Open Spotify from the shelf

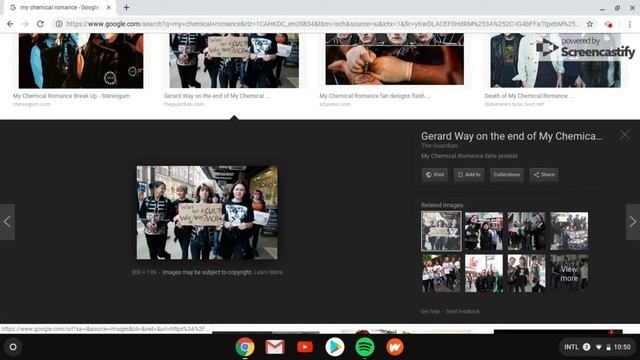pyautogui.click(x=365, y=347)
